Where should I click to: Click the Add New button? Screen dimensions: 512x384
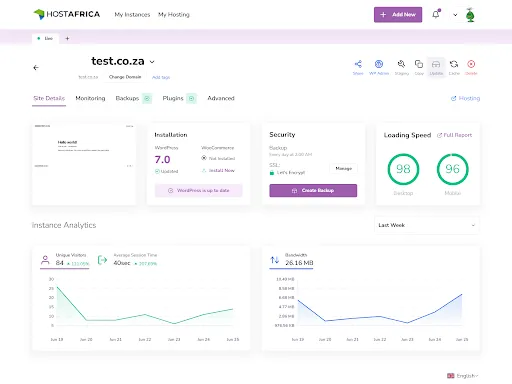click(x=398, y=15)
